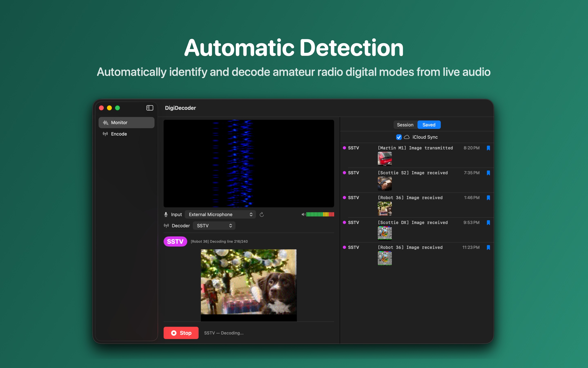
Task: Open the 11:23 PM Robot 36 thumbnail
Action: click(385, 258)
